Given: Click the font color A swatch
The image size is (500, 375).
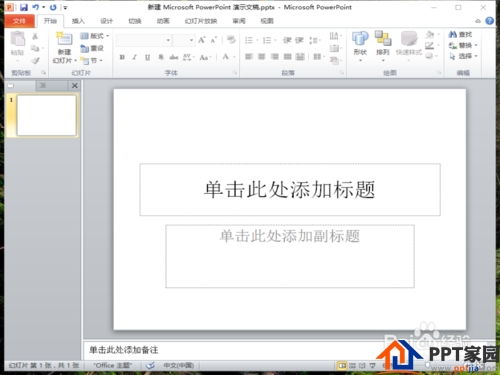Looking at the screenshot, I should (226, 57).
